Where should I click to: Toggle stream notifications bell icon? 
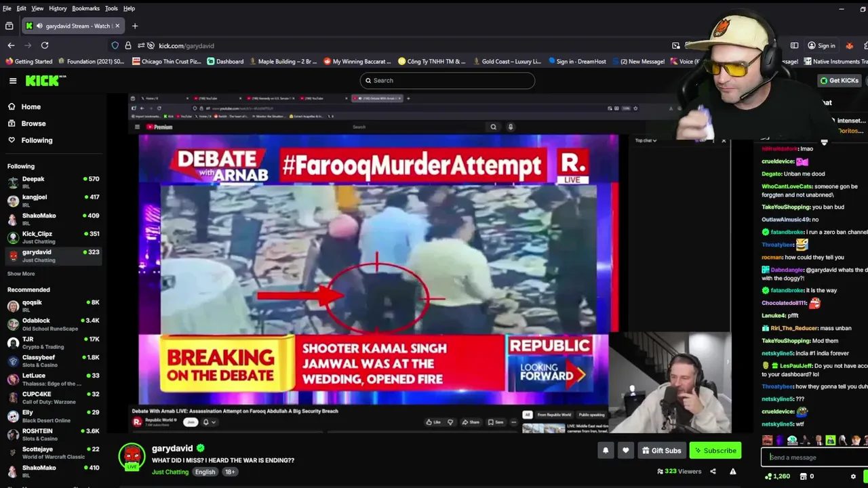coord(606,451)
